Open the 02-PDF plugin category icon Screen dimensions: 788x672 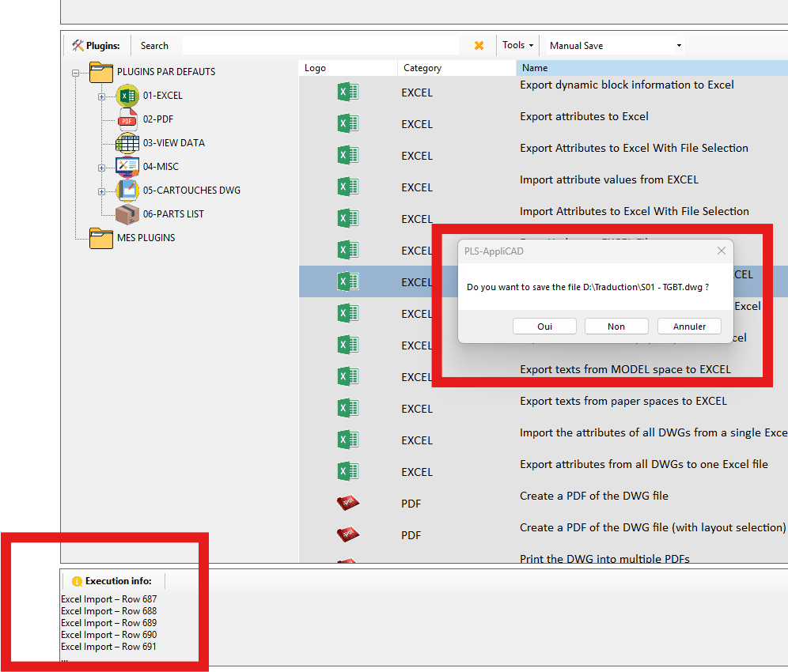tap(127, 119)
